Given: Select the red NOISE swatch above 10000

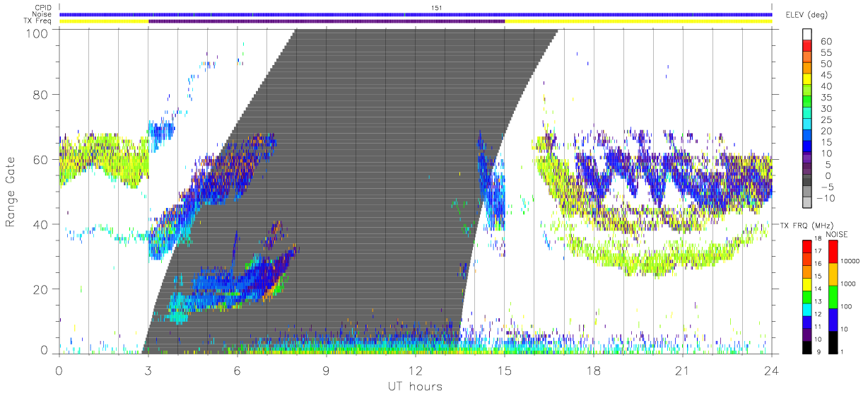Looking at the screenshot, I should 833,252.
